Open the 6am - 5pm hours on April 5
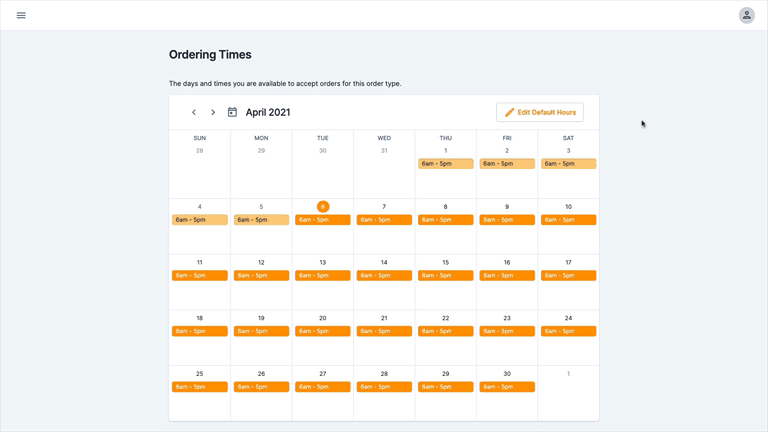768x432 pixels. 261,220
